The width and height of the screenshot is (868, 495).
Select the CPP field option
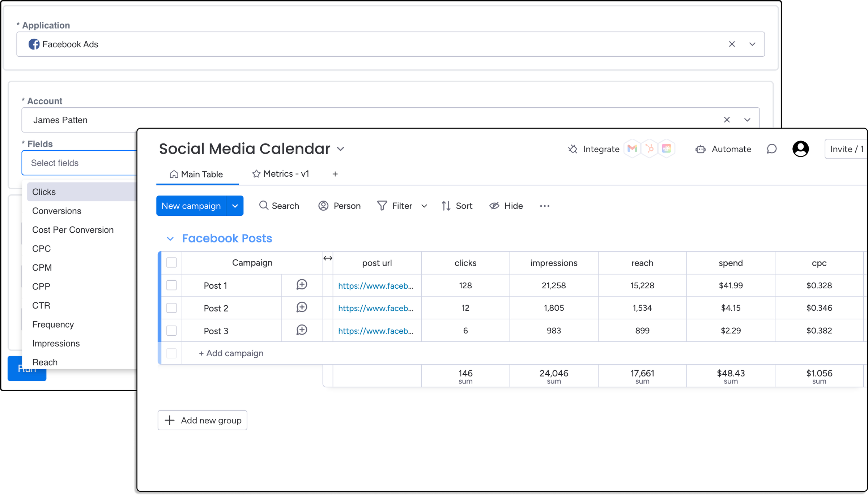41,287
